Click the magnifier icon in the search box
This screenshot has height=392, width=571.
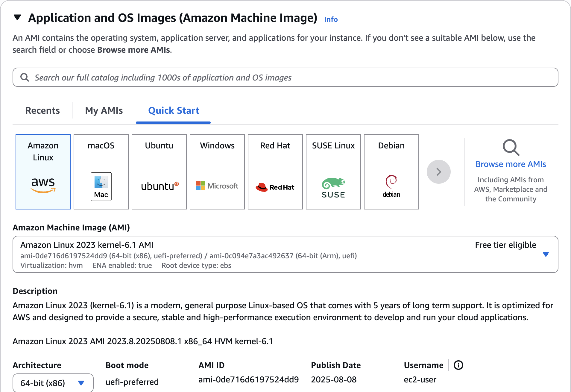(25, 78)
